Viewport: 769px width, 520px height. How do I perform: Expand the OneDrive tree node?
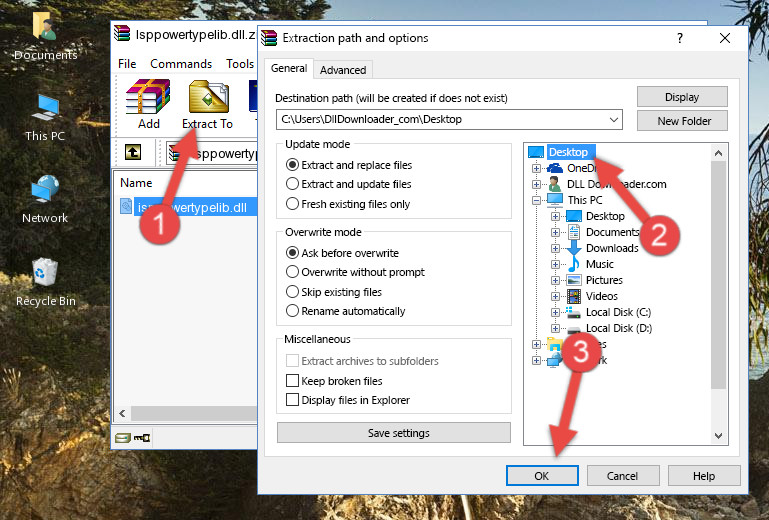click(536, 168)
